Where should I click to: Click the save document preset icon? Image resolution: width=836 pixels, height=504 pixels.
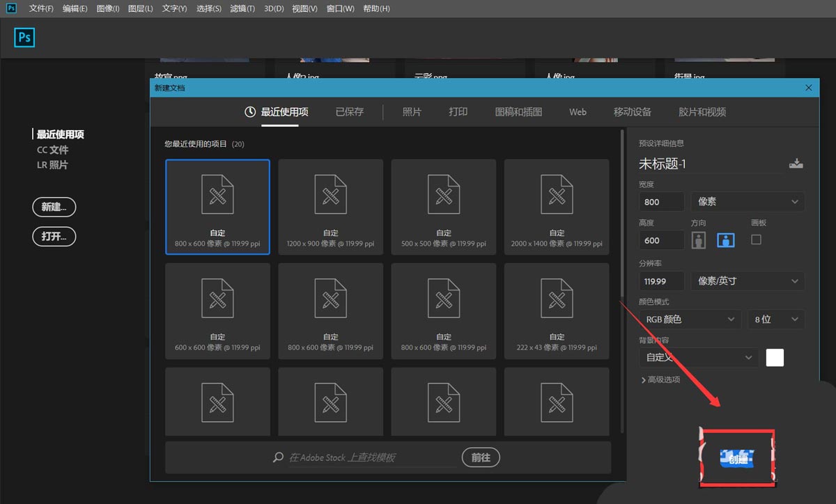coord(796,164)
